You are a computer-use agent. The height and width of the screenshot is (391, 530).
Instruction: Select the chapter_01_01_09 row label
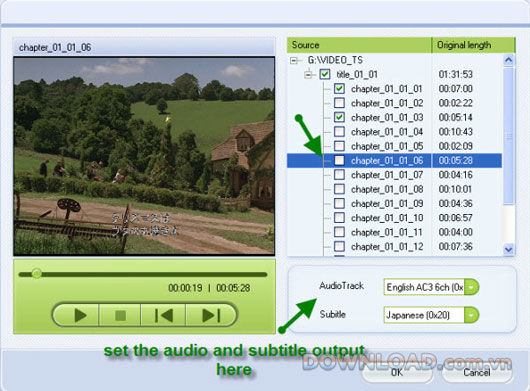point(387,204)
